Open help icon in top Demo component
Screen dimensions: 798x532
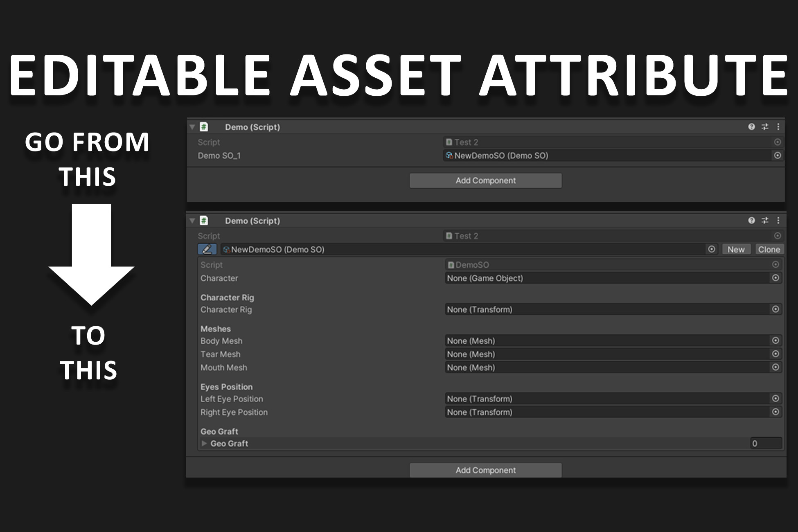(x=751, y=127)
